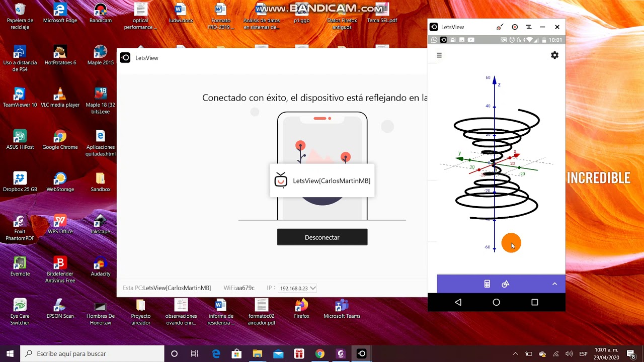Screen dimensions: 644x362
Task: Select HotPotatoes 6 desktop icon
Action: [60, 55]
